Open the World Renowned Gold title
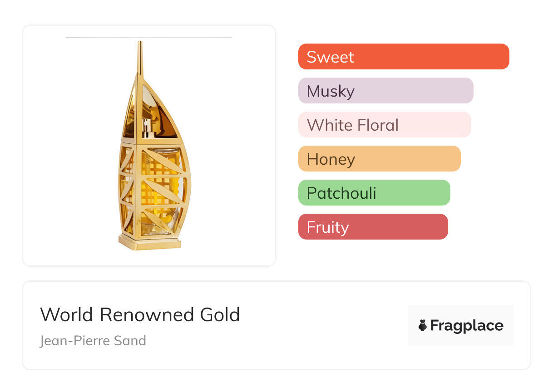The image size is (553, 392). pyautogui.click(x=140, y=314)
